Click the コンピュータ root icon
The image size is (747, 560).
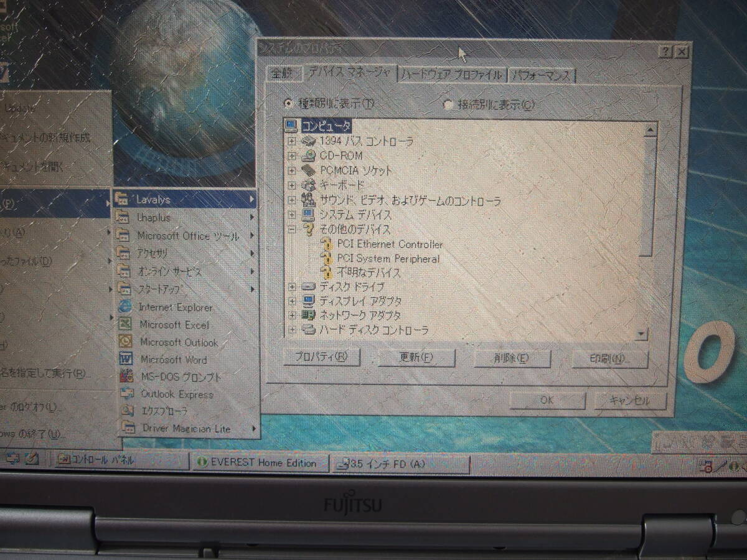[x=291, y=126]
